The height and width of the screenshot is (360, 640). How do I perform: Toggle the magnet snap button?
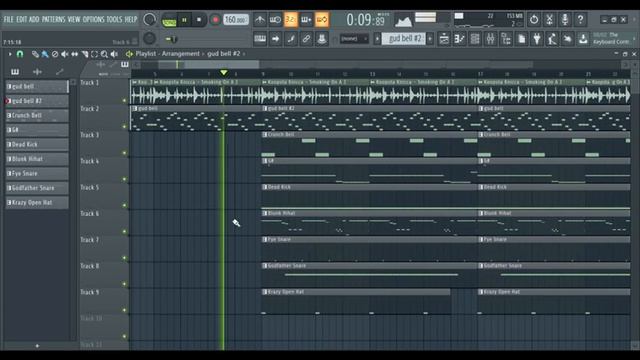coord(20,54)
